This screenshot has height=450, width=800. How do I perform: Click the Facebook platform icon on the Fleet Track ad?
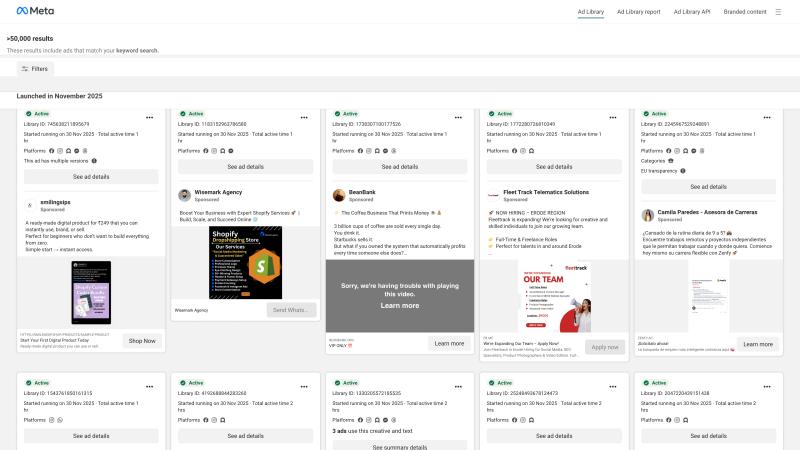click(x=514, y=151)
